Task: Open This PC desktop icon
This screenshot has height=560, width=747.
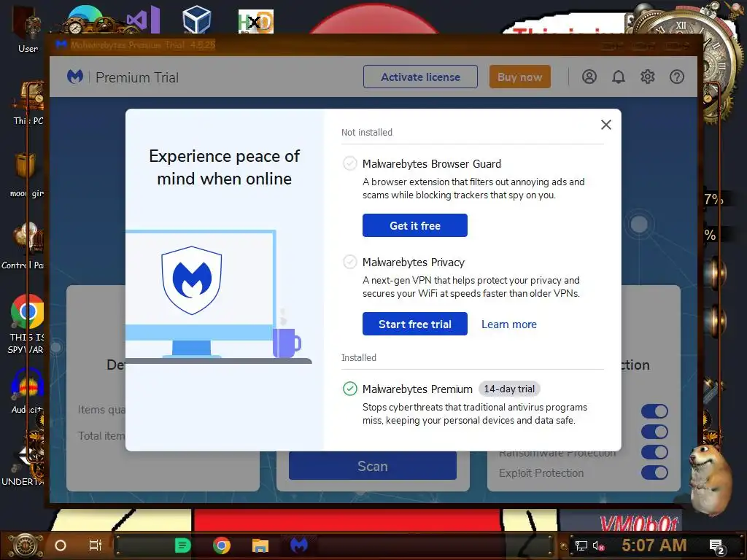Action: [28, 102]
